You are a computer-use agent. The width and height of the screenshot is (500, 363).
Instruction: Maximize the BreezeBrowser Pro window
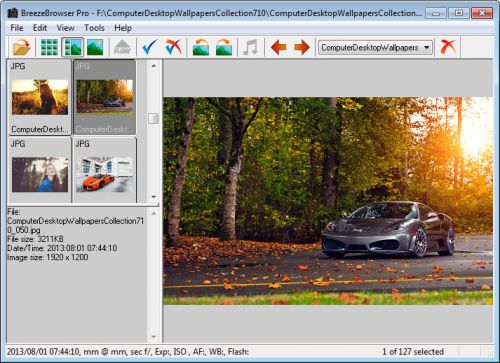click(458, 13)
